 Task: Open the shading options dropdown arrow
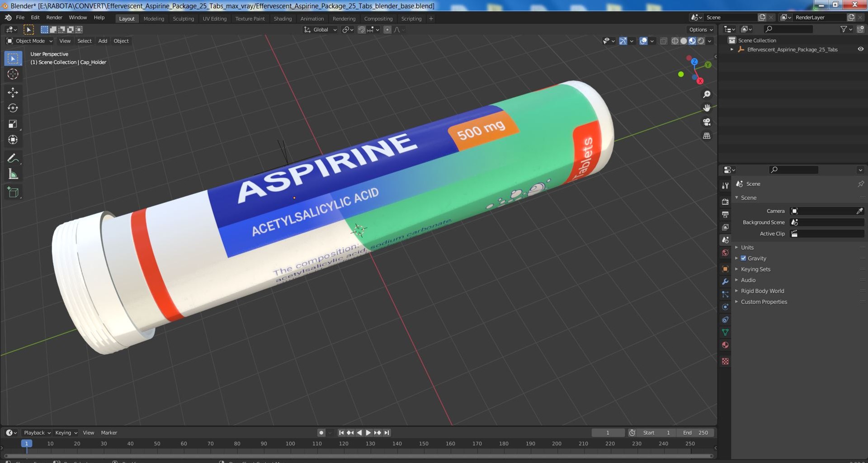(710, 41)
